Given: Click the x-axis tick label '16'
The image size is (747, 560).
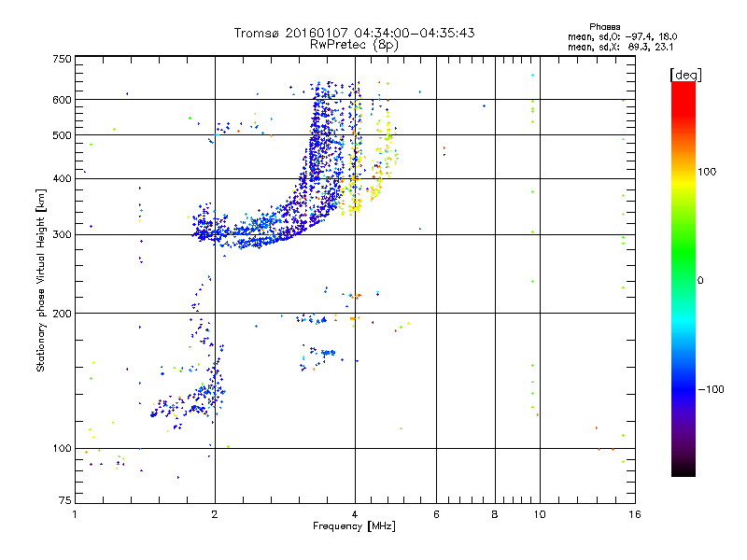Looking at the screenshot, I should 635,514.
